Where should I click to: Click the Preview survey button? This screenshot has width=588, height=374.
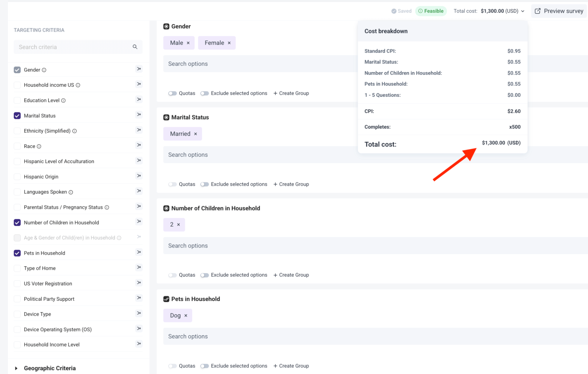[559, 11]
